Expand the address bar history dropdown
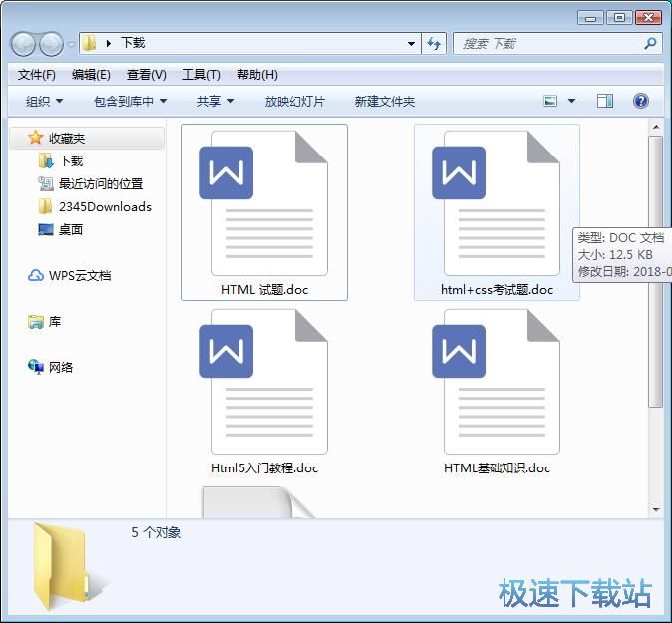Screen dimensions: 672x623 (411, 43)
